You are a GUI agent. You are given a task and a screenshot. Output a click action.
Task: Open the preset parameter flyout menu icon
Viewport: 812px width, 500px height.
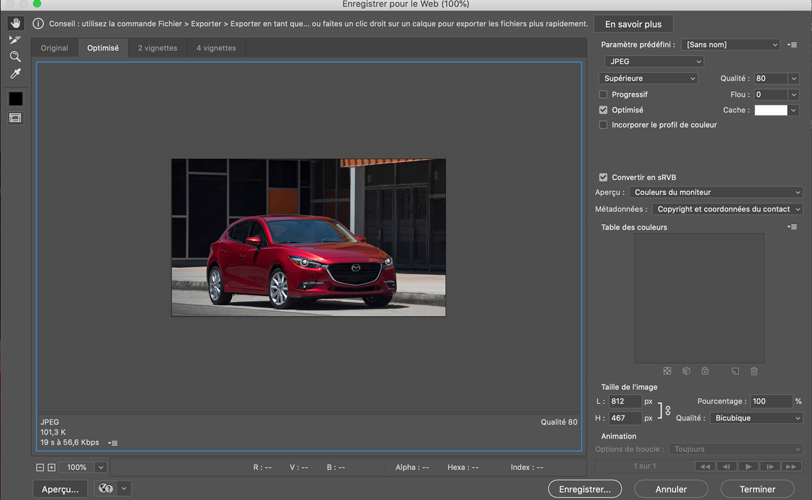[x=792, y=45]
